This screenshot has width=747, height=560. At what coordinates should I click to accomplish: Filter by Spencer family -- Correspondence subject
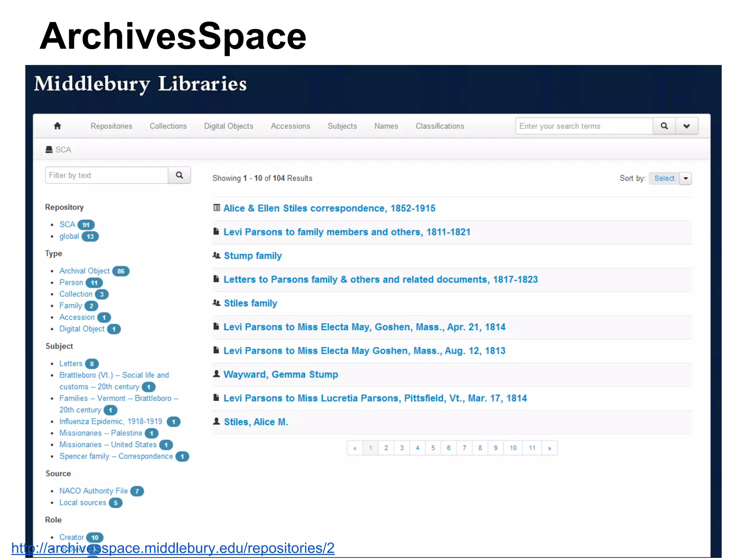coord(116,456)
